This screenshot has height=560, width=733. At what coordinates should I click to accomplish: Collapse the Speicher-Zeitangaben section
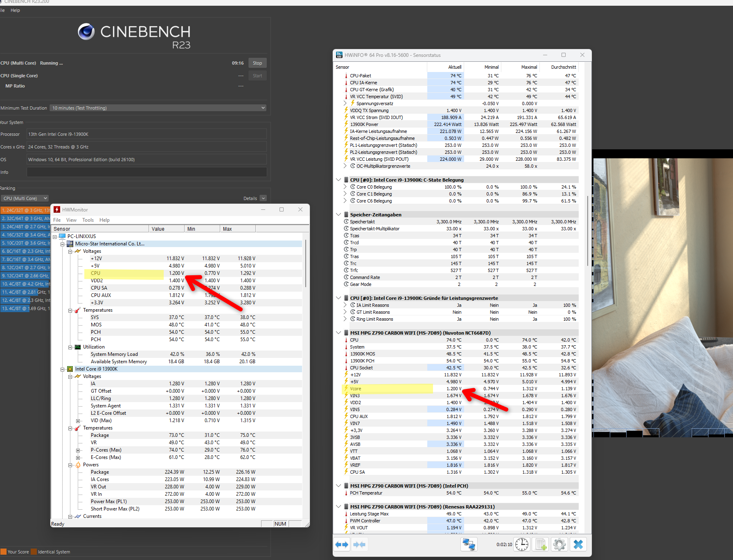338,214
